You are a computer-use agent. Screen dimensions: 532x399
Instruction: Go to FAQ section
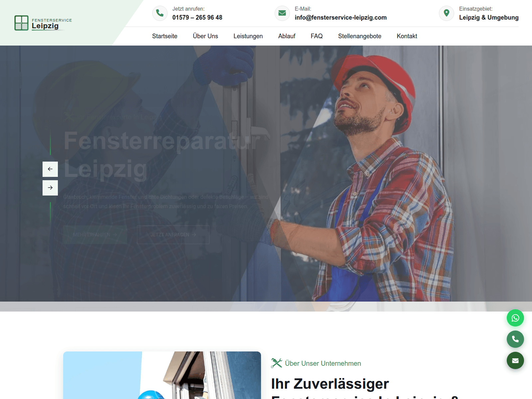coord(317,36)
